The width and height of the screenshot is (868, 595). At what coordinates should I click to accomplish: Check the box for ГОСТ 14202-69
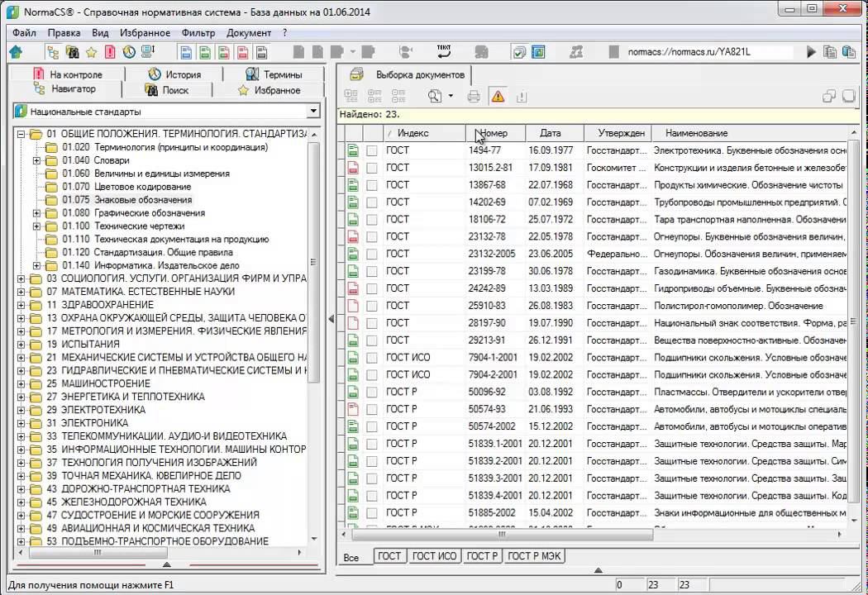(372, 202)
